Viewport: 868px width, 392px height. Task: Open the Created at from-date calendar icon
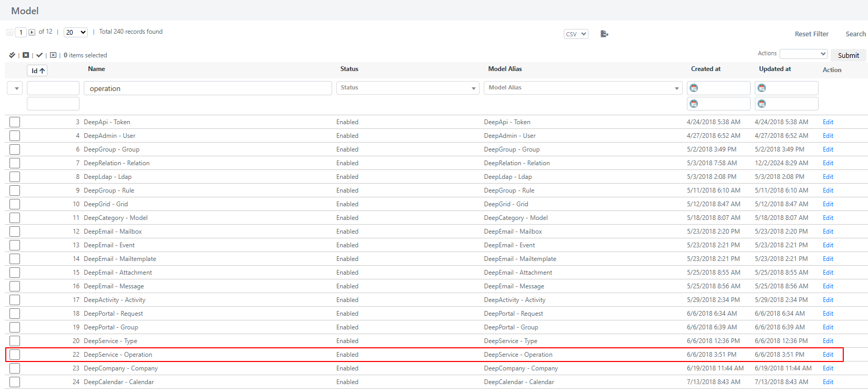pyautogui.click(x=694, y=88)
